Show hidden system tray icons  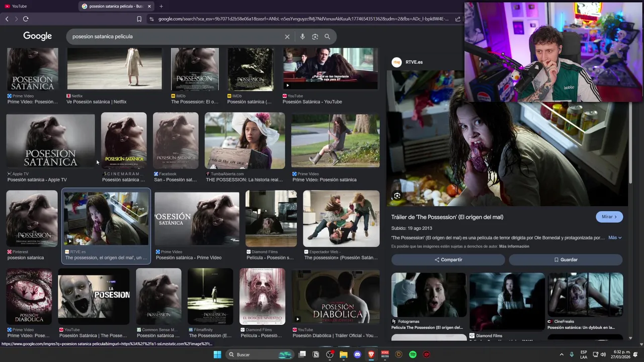(x=561, y=354)
